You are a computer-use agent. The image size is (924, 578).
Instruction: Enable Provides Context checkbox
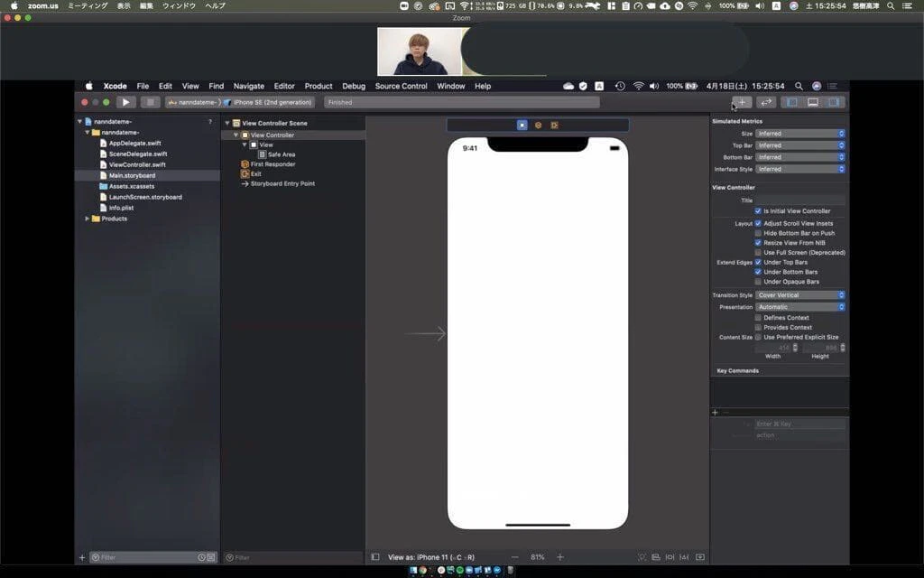pyautogui.click(x=758, y=327)
